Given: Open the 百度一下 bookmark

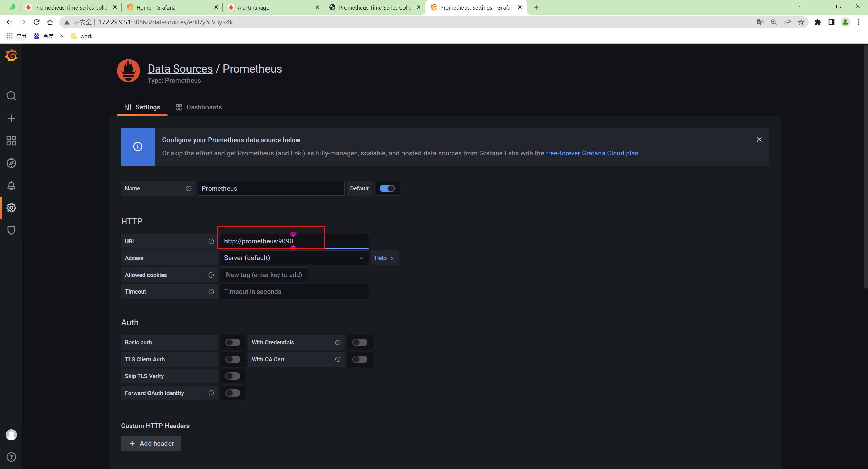Looking at the screenshot, I should [48, 36].
